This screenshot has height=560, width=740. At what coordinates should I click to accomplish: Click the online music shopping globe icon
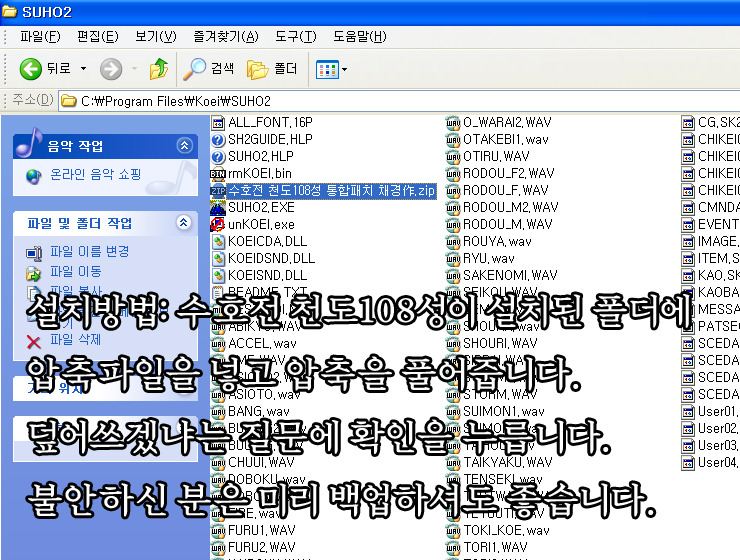[x=34, y=176]
